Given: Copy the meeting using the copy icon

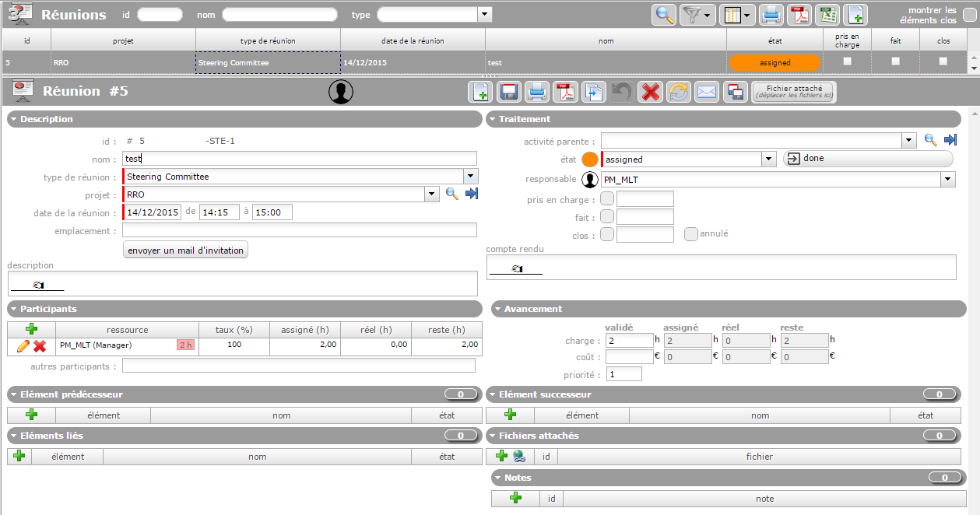Looking at the screenshot, I should point(594,92).
